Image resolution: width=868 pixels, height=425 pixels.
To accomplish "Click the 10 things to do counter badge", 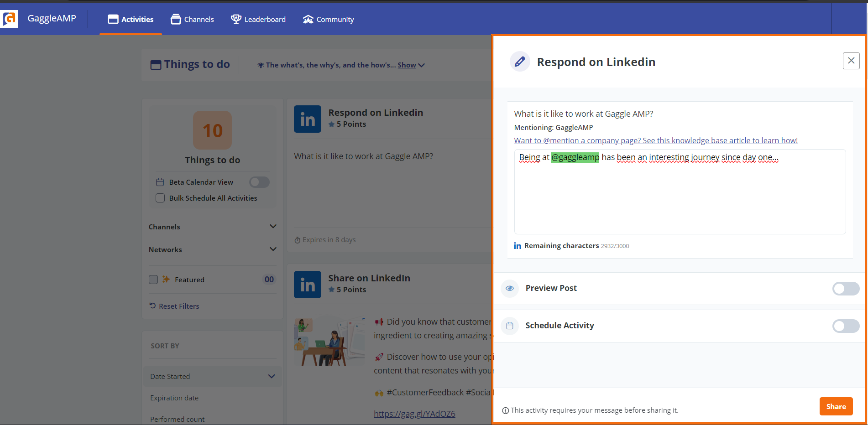I will pos(213,130).
